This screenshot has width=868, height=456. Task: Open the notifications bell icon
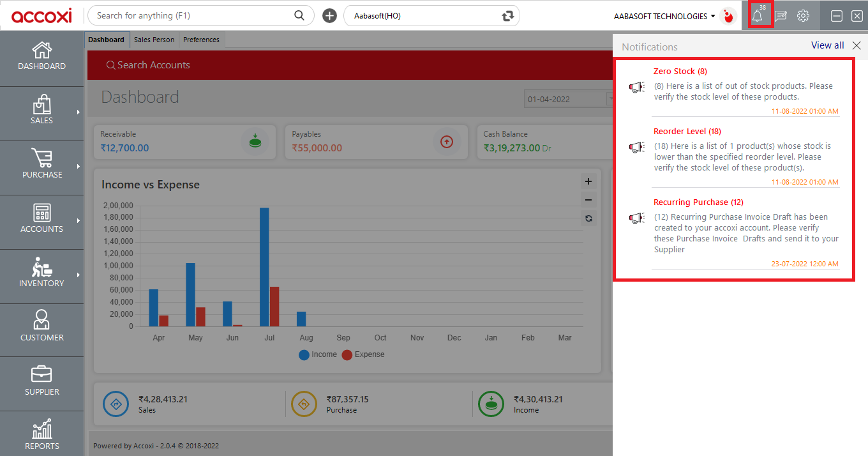click(x=758, y=16)
